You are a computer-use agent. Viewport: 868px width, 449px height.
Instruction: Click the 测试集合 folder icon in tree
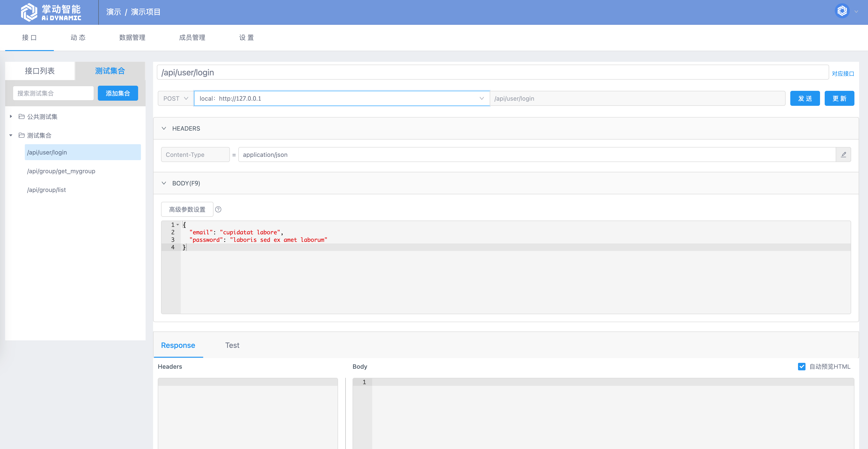pyautogui.click(x=22, y=135)
